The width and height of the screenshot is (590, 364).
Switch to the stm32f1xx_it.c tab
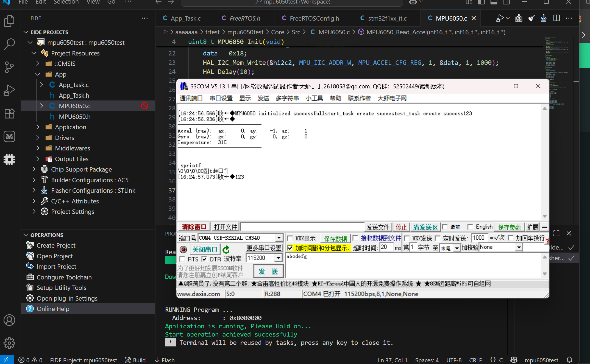pyautogui.click(x=386, y=18)
